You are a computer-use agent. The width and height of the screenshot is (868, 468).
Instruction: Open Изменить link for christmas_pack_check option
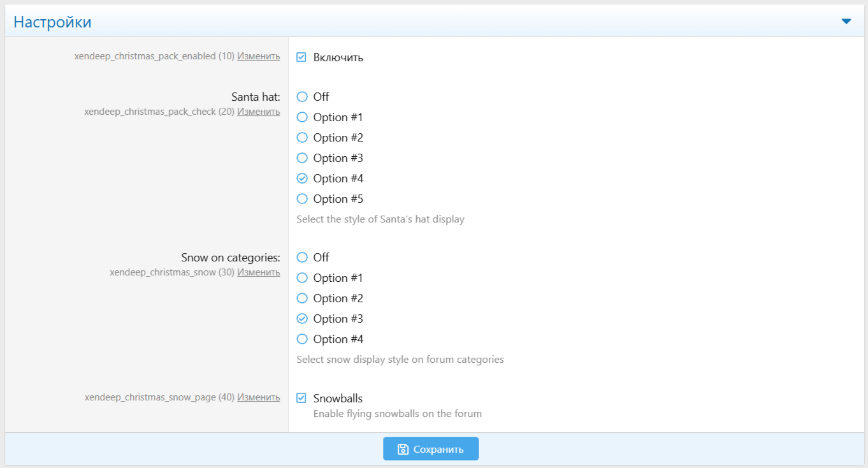pyautogui.click(x=258, y=112)
